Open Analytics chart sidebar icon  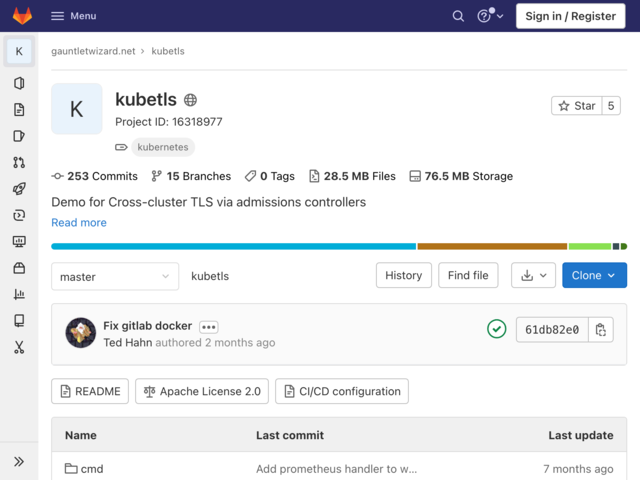pyautogui.click(x=19, y=294)
